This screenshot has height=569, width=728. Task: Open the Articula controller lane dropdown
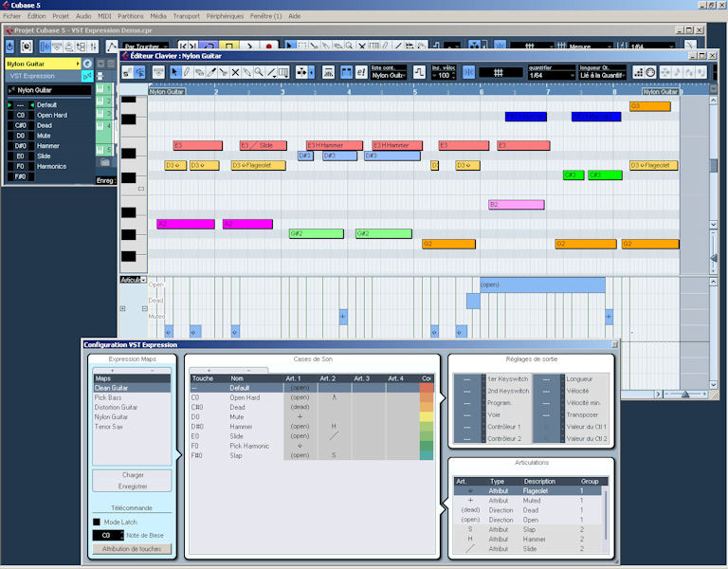(x=134, y=280)
